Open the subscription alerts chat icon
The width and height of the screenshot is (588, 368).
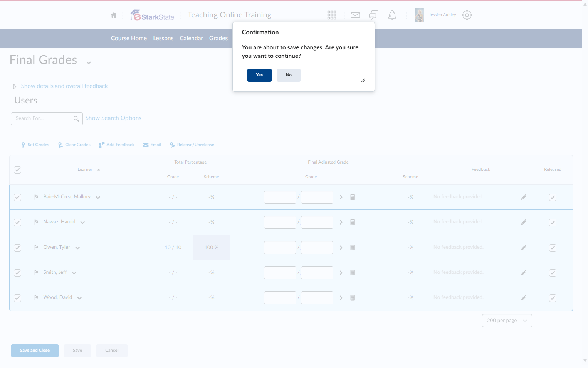373,15
